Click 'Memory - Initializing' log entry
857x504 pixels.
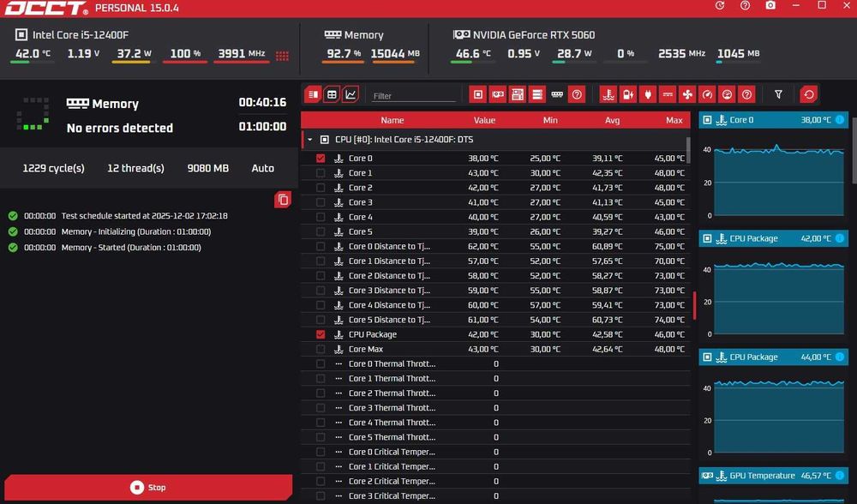point(136,231)
